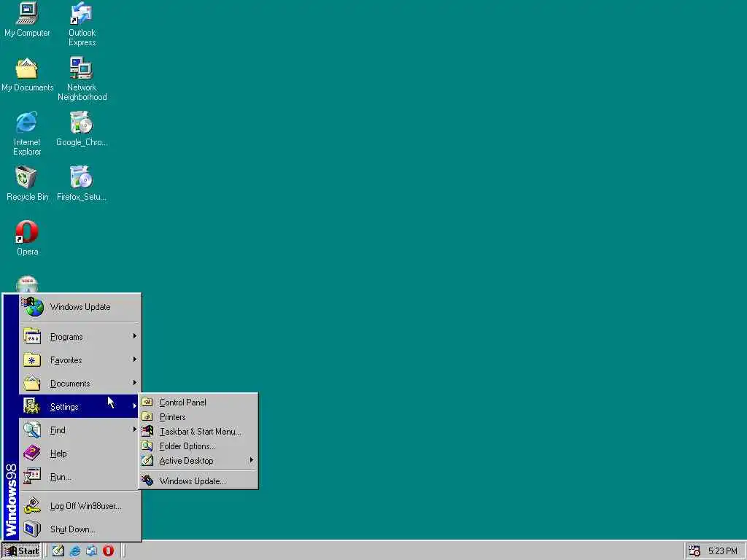
Task: Select Log Off Win98user... entry
Action: pos(80,506)
